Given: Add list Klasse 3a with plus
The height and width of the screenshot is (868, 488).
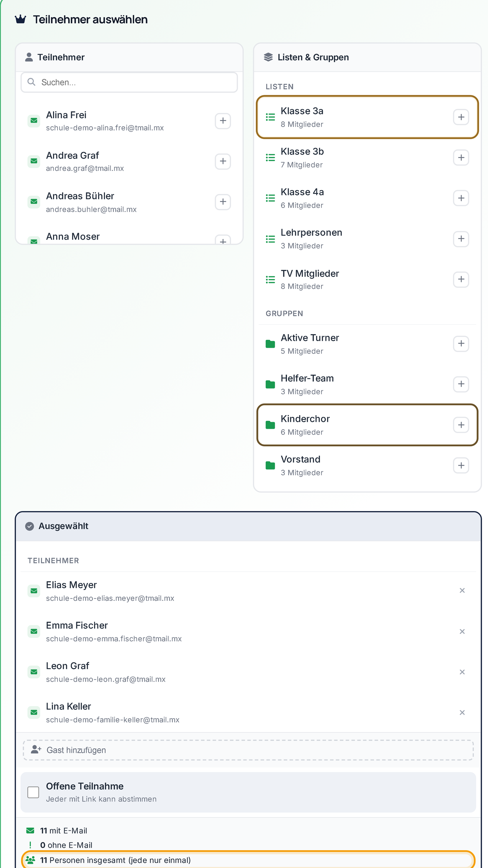Looking at the screenshot, I should (x=461, y=117).
